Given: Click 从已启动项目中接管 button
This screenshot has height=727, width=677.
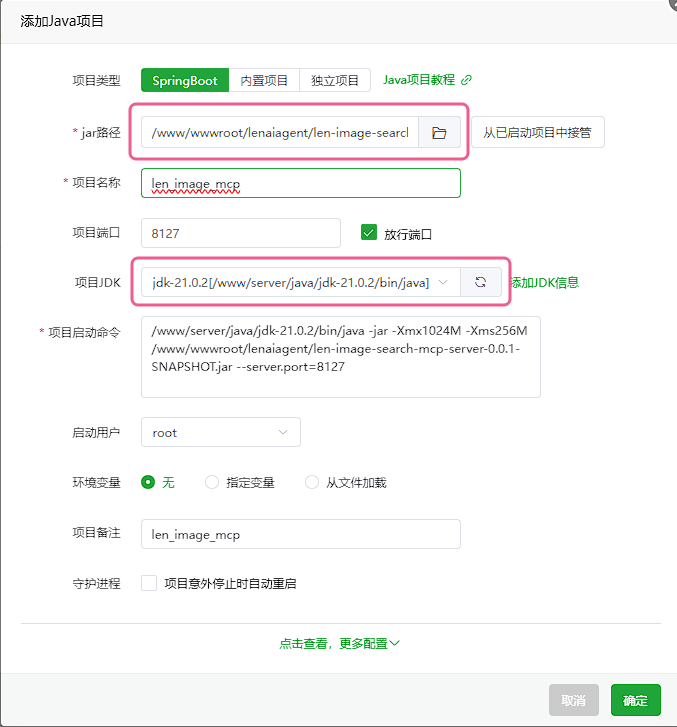Looking at the screenshot, I should [x=537, y=133].
